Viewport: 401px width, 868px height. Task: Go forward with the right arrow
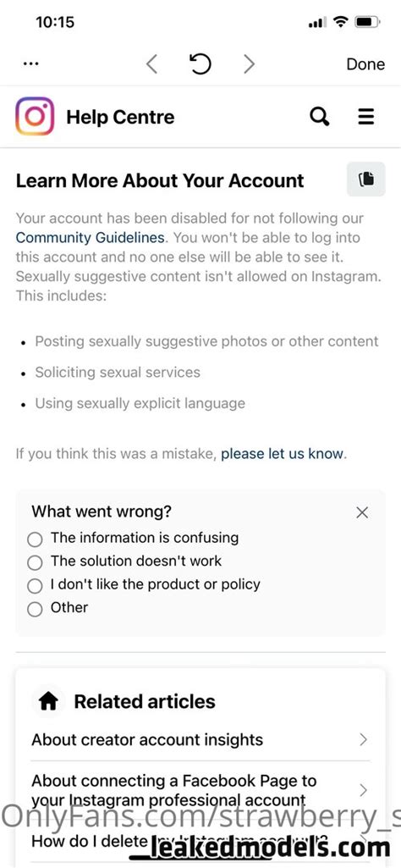249,64
